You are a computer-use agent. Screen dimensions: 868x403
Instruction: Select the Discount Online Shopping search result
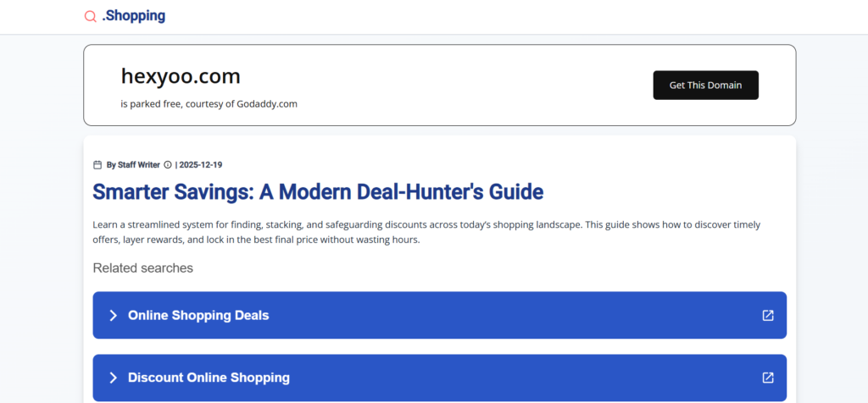tap(209, 378)
